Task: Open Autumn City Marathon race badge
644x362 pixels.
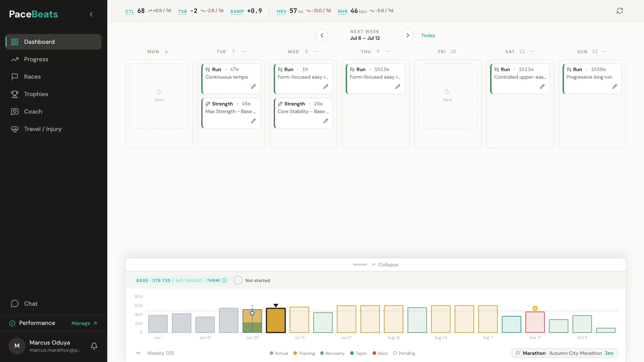Action: [564, 353]
